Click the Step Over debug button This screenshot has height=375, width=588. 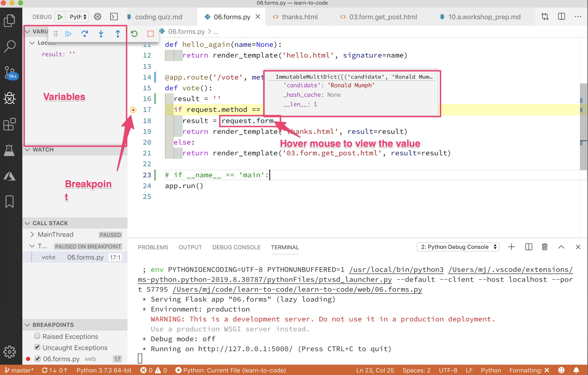pyautogui.click(x=84, y=34)
